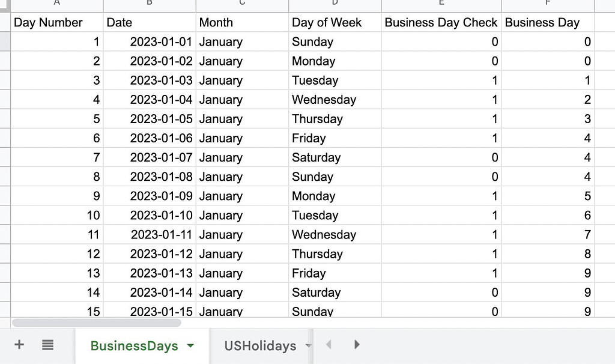Select the "Business Day Check" header cell
Viewport: 615px width, 364px height.
(x=441, y=23)
